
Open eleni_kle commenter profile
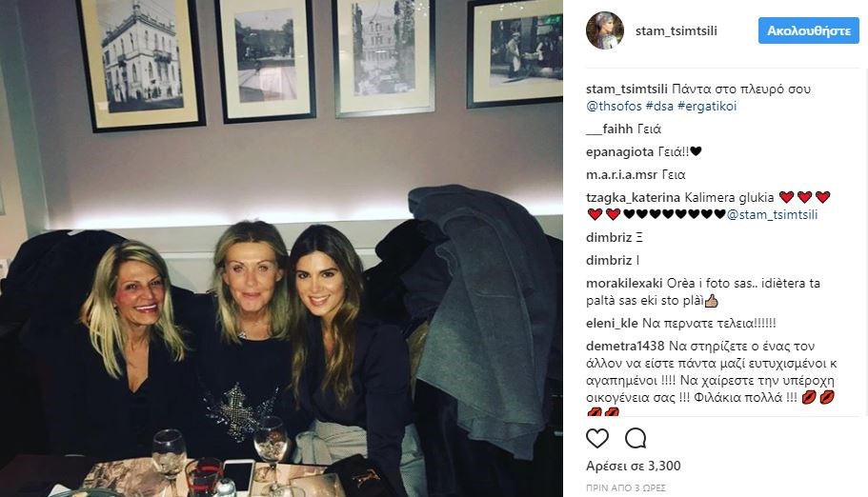612,323
